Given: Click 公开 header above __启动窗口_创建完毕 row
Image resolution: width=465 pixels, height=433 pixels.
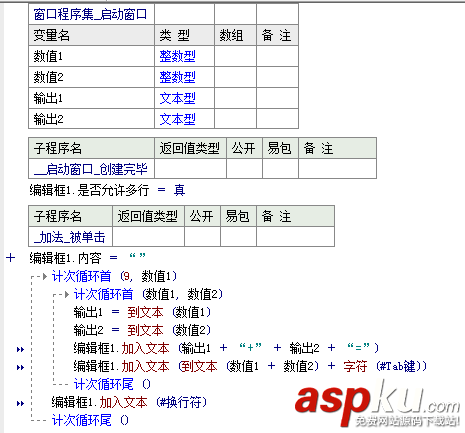Looking at the screenshot, I should click(x=244, y=148).
